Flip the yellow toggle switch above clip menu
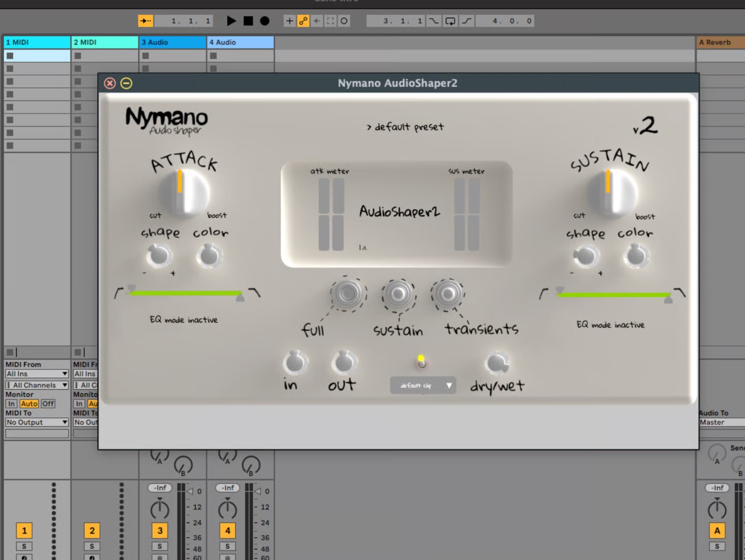This screenshot has width=745, height=560. point(421,361)
